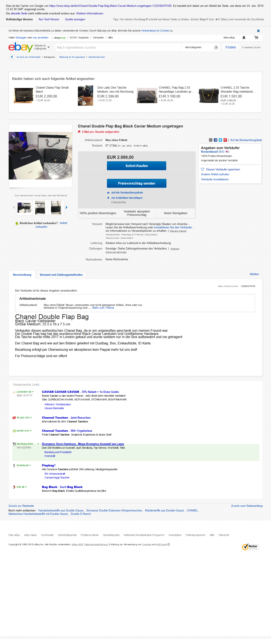Expand zarendom.de ad dropdown arrow

pyautogui.click(x=33, y=392)
